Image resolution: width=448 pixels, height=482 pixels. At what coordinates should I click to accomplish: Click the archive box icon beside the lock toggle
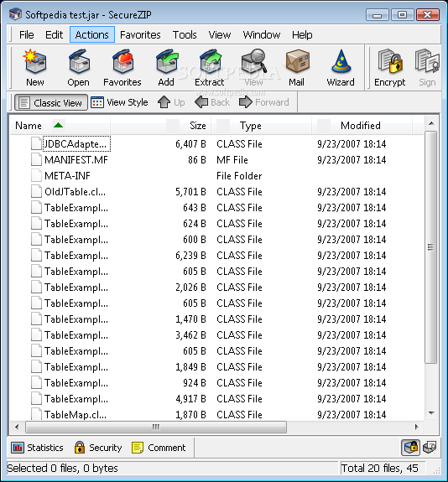point(430,448)
